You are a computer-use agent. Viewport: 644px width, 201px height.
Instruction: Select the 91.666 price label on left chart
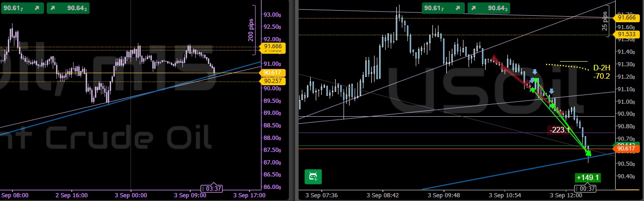pyautogui.click(x=273, y=47)
